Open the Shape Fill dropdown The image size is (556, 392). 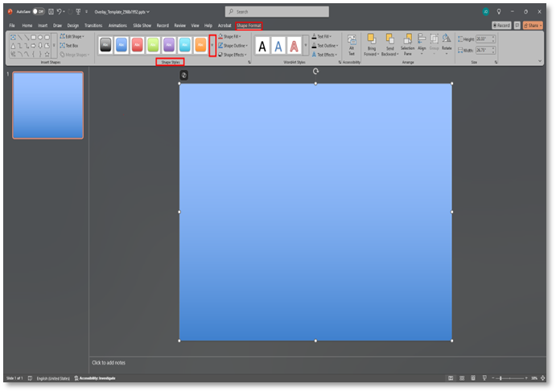tap(230, 36)
